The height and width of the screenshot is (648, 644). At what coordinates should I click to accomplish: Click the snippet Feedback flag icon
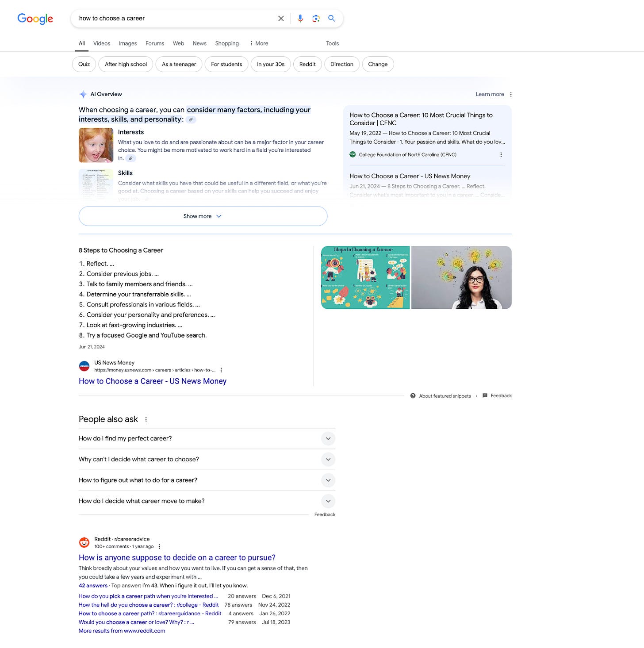485,395
